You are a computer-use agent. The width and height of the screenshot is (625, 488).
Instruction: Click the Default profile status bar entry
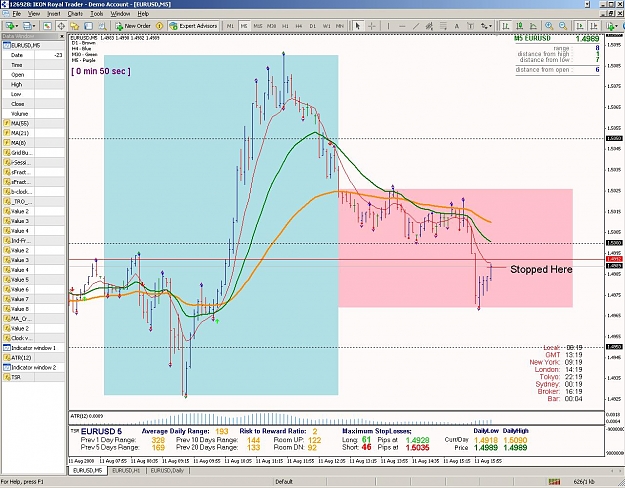pos(284,482)
